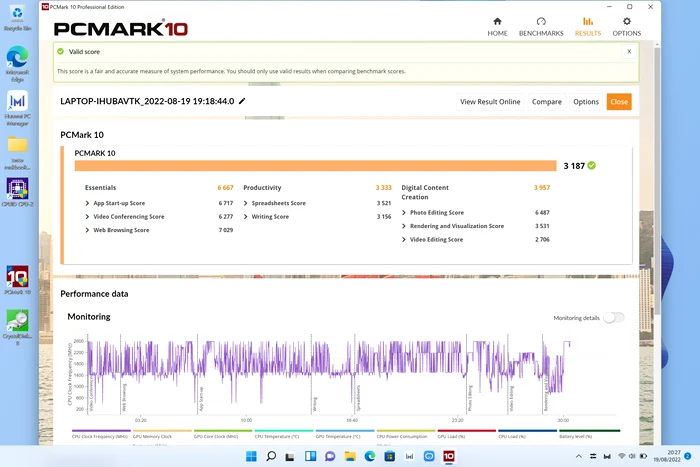
Task: Open the OPTIONS tab in the top bar
Action: 626,27
